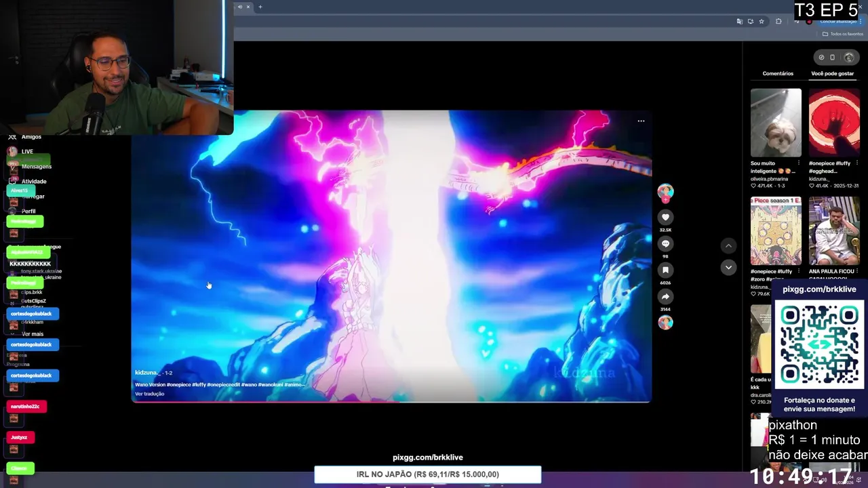868x488 pixels.
Task: Open the profile avatar in TikTok header
Action: click(849, 57)
